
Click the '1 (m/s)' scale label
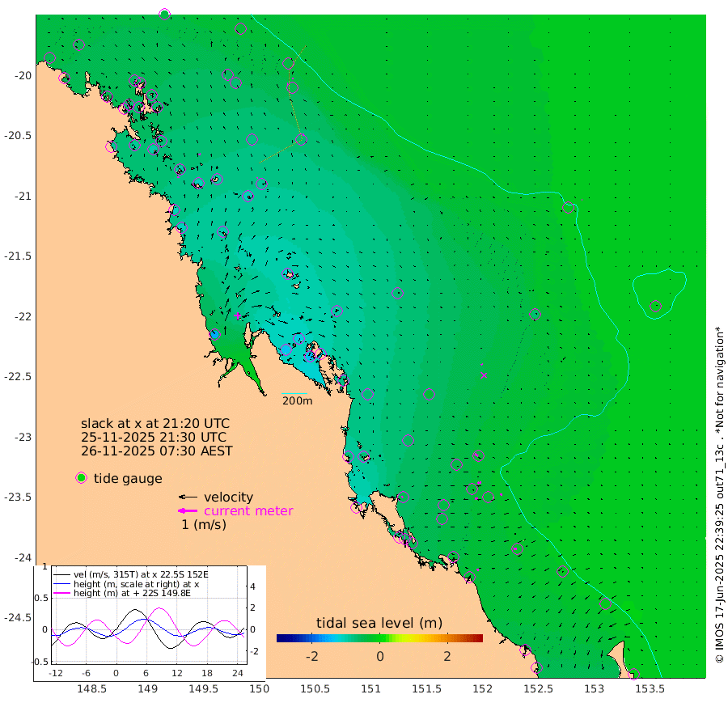point(204,524)
